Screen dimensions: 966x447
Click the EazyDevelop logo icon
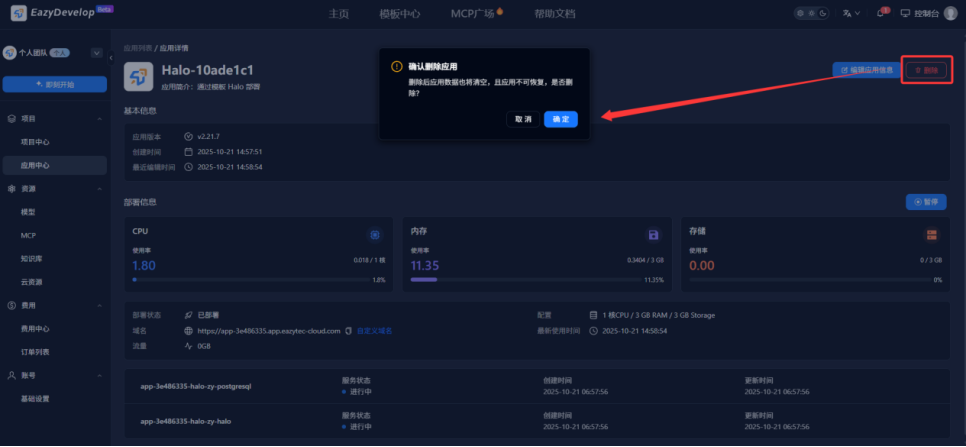[x=18, y=13]
